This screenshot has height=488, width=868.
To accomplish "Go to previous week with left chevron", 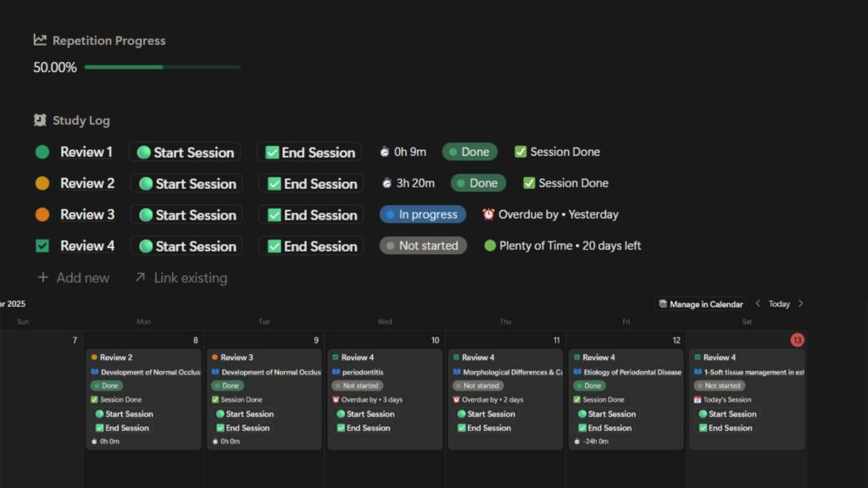I will click(x=758, y=304).
